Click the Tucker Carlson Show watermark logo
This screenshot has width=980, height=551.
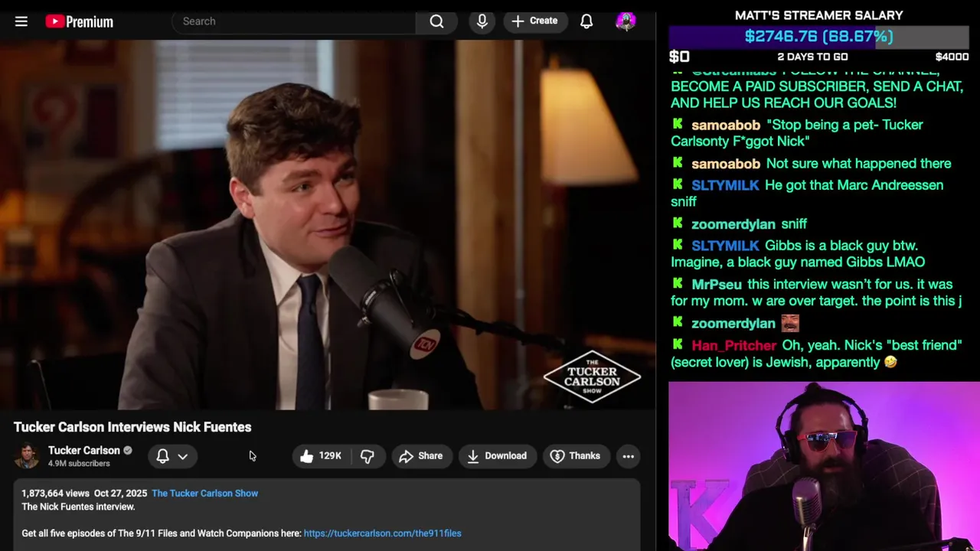point(592,377)
